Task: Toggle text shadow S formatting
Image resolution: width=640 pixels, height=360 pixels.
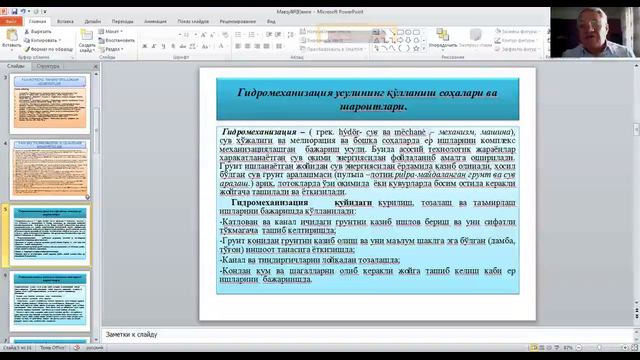Action: pyautogui.click(x=173, y=47)
